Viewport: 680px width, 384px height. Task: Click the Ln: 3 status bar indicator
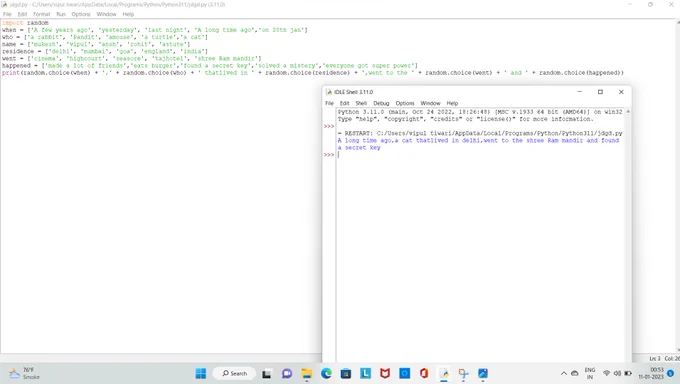(655, 358)
